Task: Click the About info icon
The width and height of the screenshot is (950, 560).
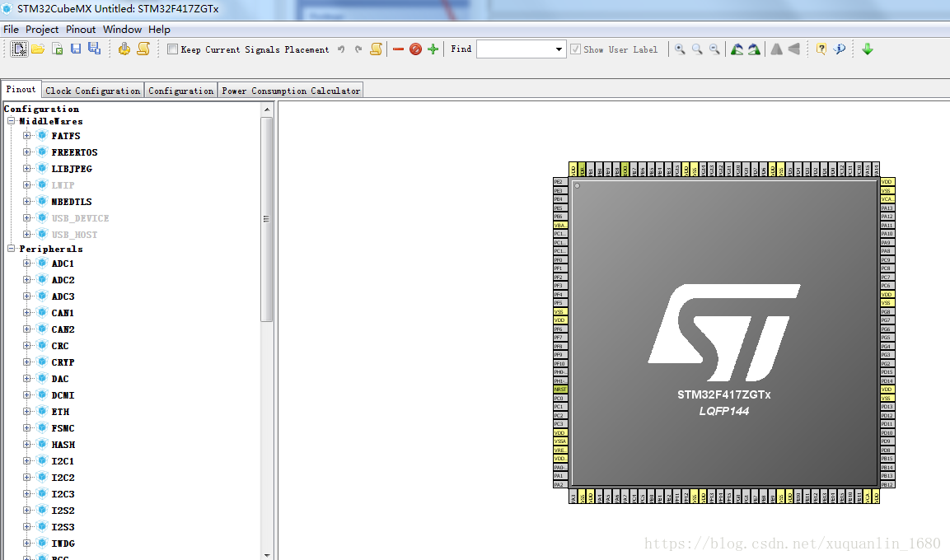Action: click(839, 49)
